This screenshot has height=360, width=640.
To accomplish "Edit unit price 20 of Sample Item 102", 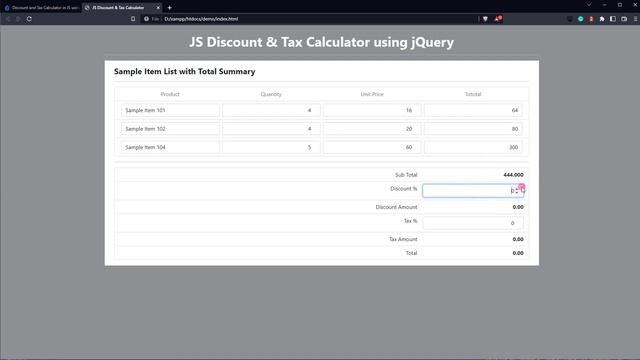I will pos(372,129).
